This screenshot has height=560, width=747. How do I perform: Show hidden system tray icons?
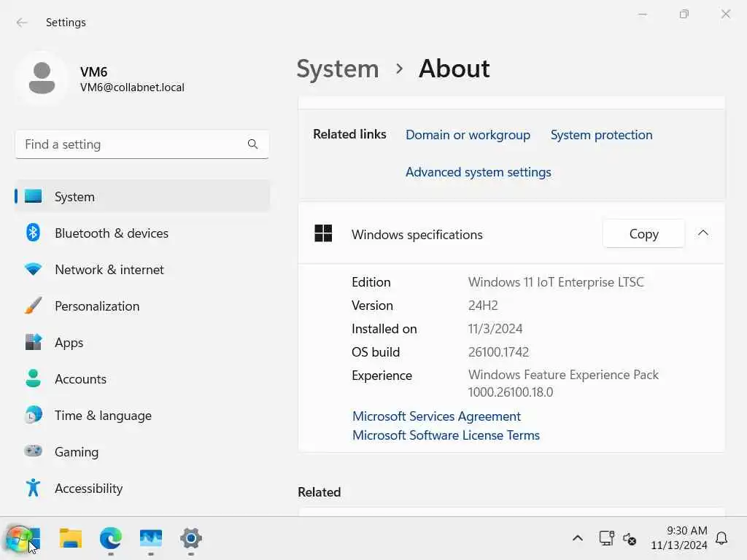[578, 539]
